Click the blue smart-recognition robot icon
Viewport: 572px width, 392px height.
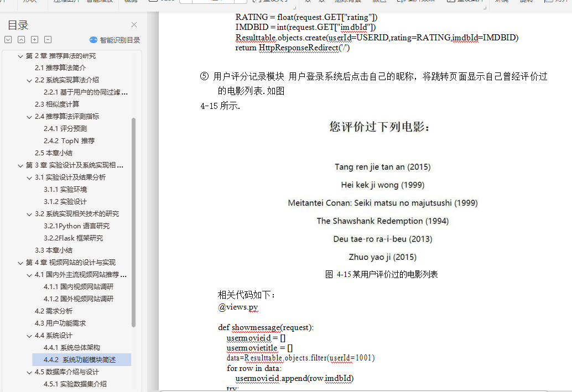tap(93, 40)
